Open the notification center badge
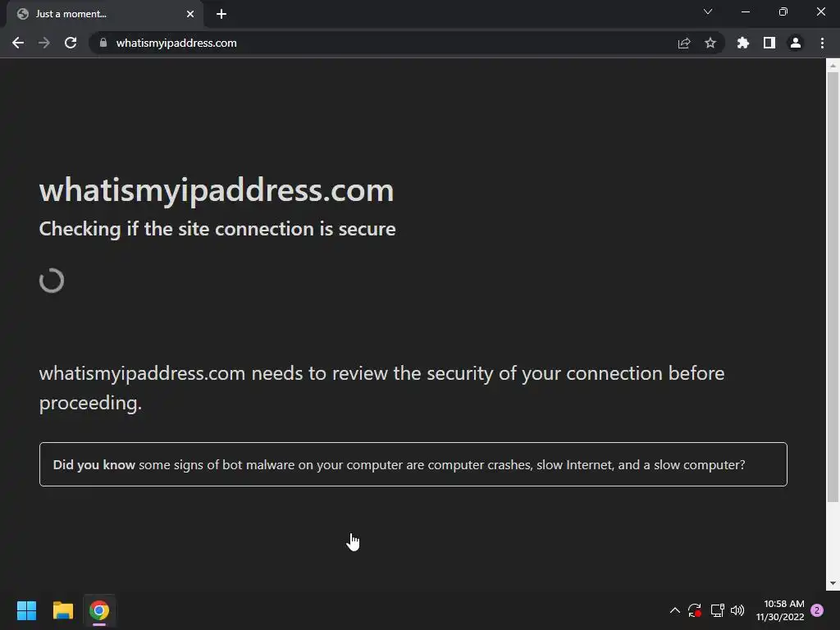 (x=817, y=610)
